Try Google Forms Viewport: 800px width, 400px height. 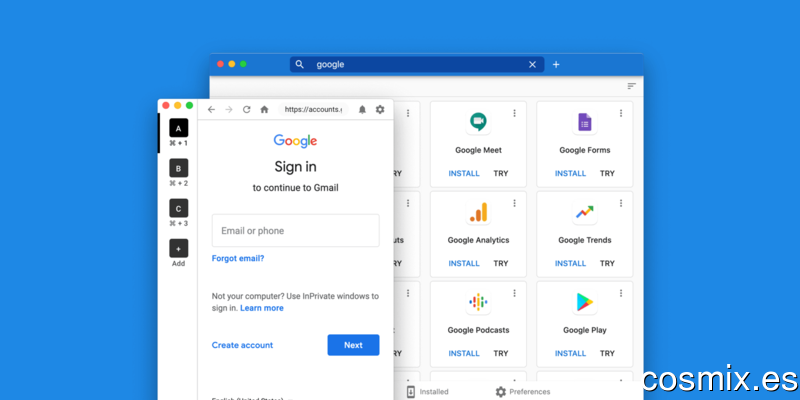607,173
